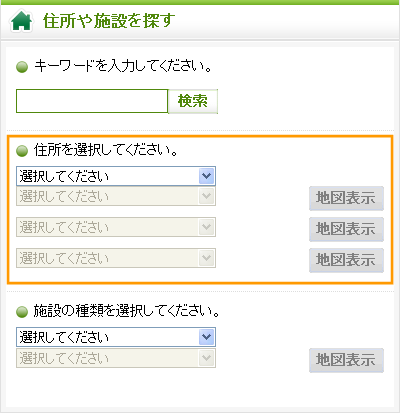Image resolution: width=401 pixels, height=414 pixels.
Task: Open the third-level address dropdown
Action: [x=116, y=227]
